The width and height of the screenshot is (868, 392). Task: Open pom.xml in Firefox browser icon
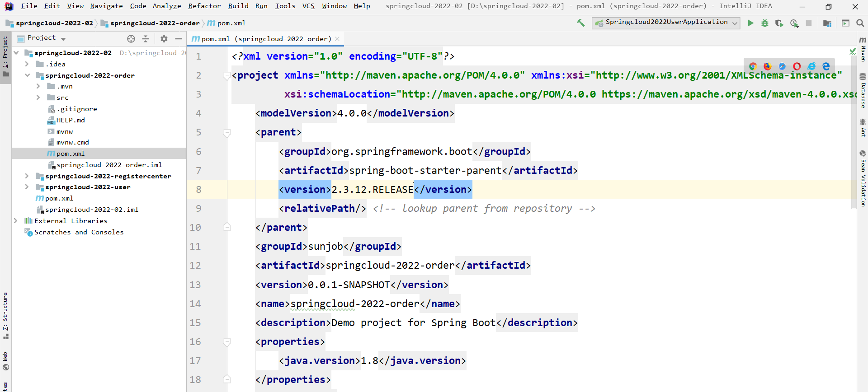coord(768,66)
